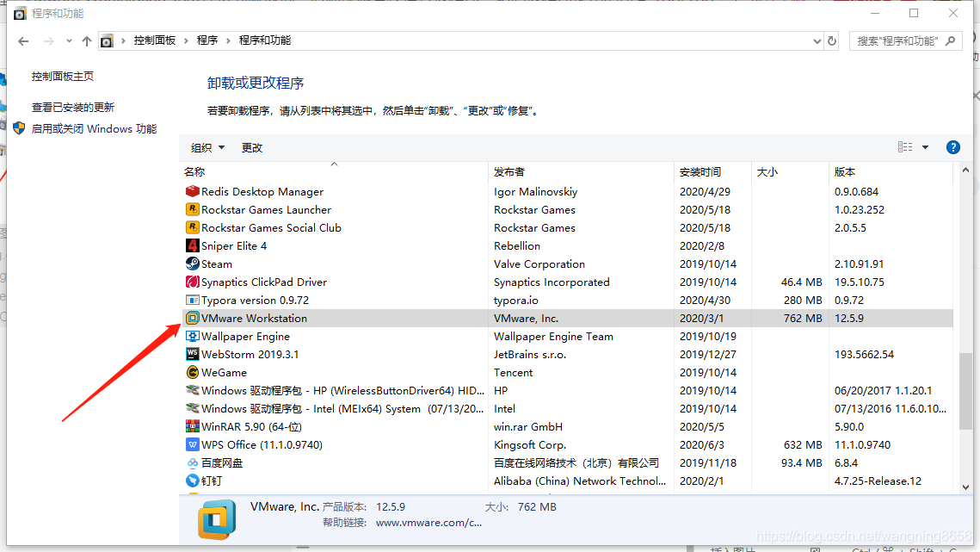Click the WPS Office icon
Screen dimensions: 980x552
(193, 445)
